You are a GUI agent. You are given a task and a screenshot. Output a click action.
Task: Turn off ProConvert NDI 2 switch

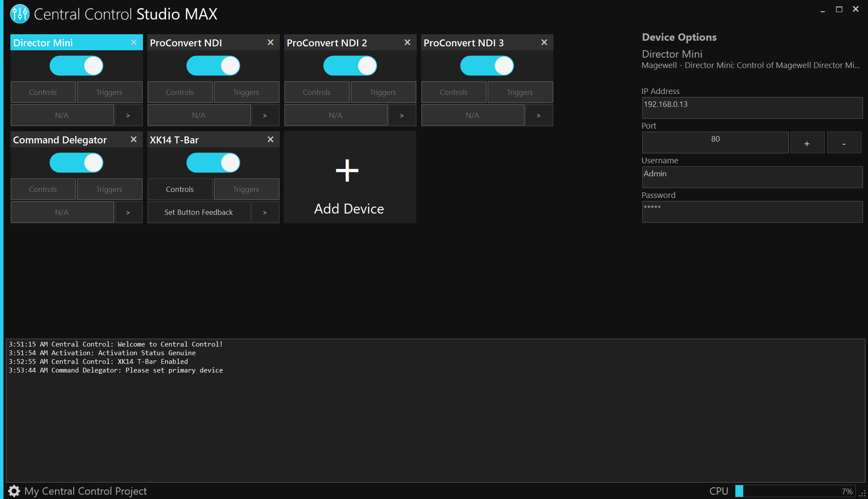point(350,66)
